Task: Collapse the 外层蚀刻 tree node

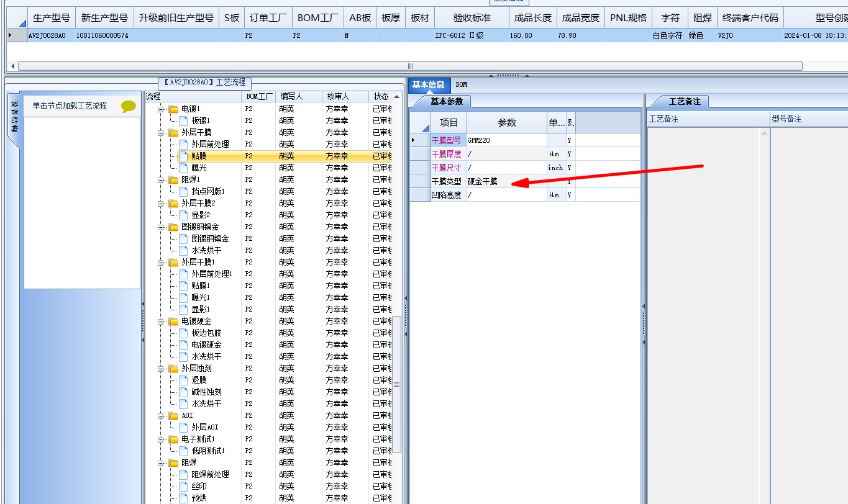Action: [162, 369]
